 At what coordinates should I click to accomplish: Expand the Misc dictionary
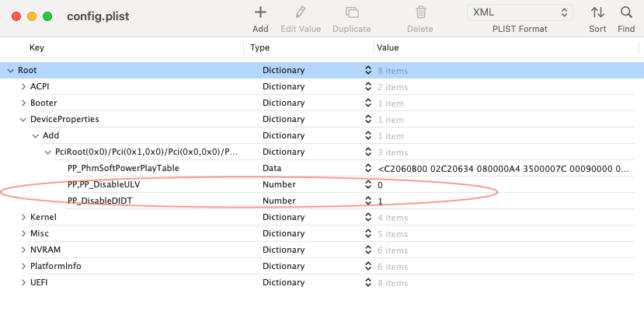[x=23, y=234]
